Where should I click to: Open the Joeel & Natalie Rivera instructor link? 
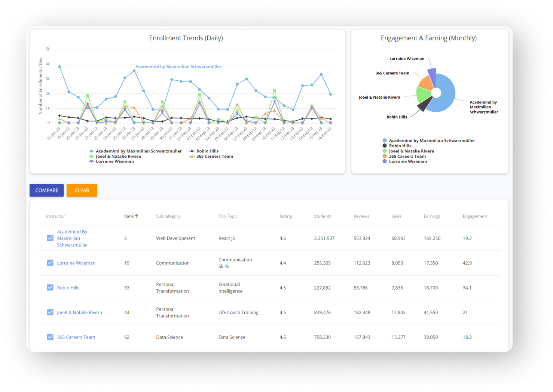pyautogui.click(x=79, y=312)
